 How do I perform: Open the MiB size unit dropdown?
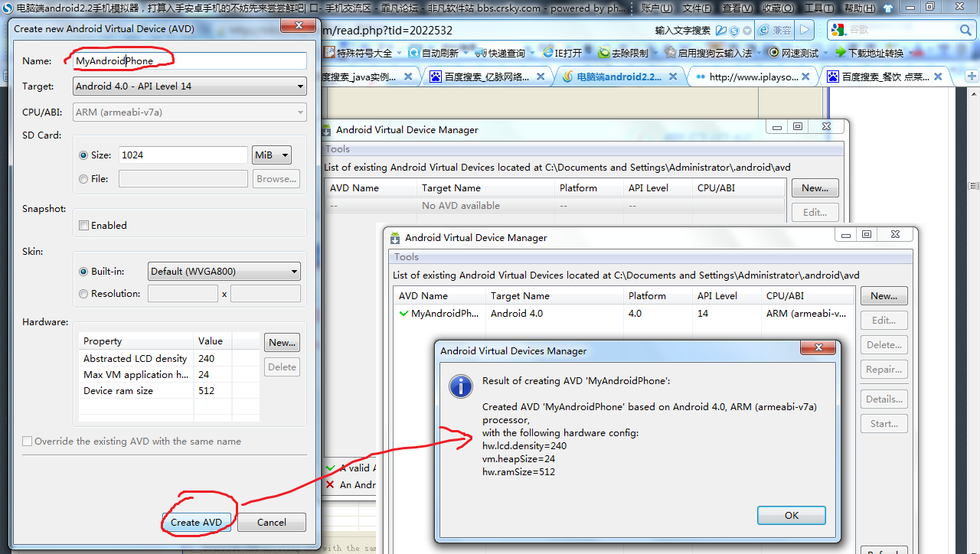tap(272, 155)
